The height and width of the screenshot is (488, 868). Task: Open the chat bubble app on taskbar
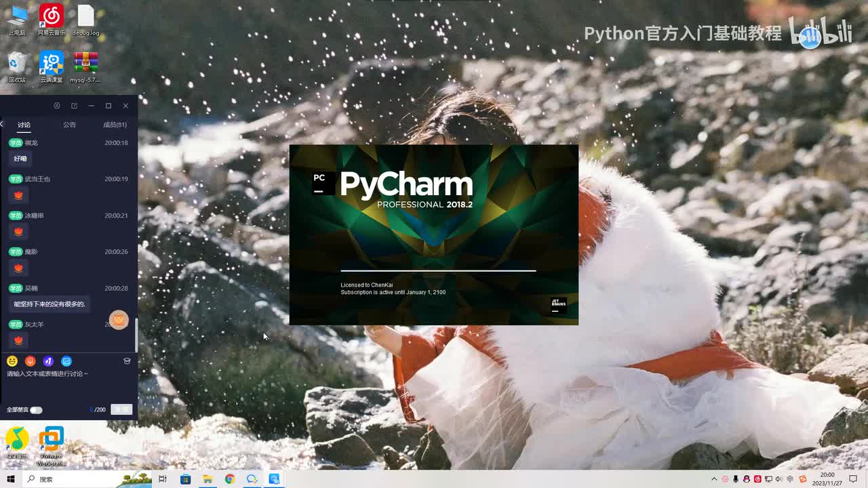(x=252, y=479)
